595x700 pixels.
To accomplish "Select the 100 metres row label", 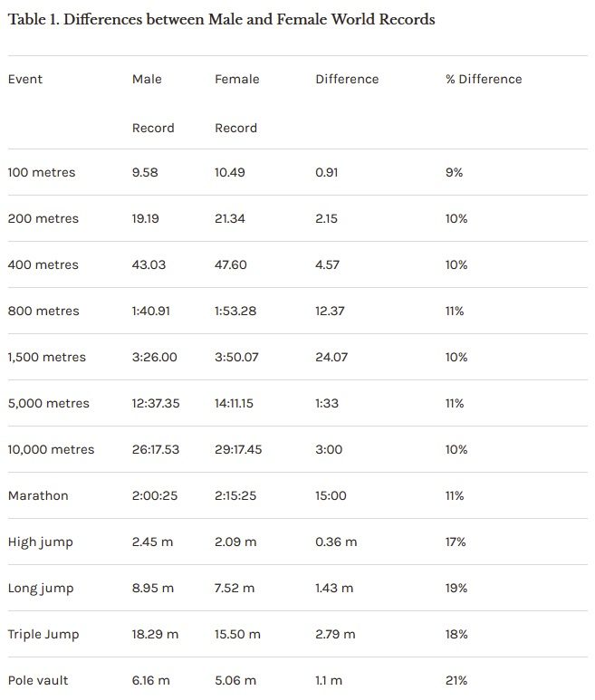I will point(42,172).
